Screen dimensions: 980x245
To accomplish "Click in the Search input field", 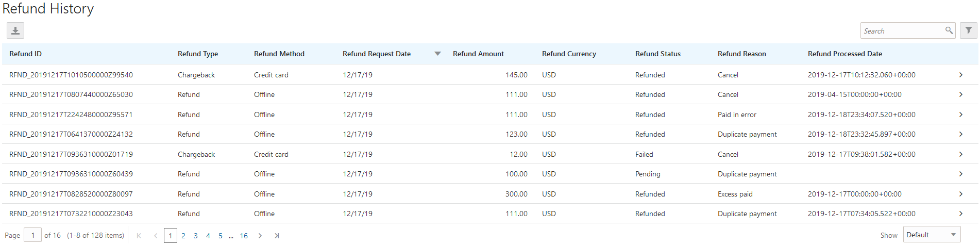I will tap(902, 31).
